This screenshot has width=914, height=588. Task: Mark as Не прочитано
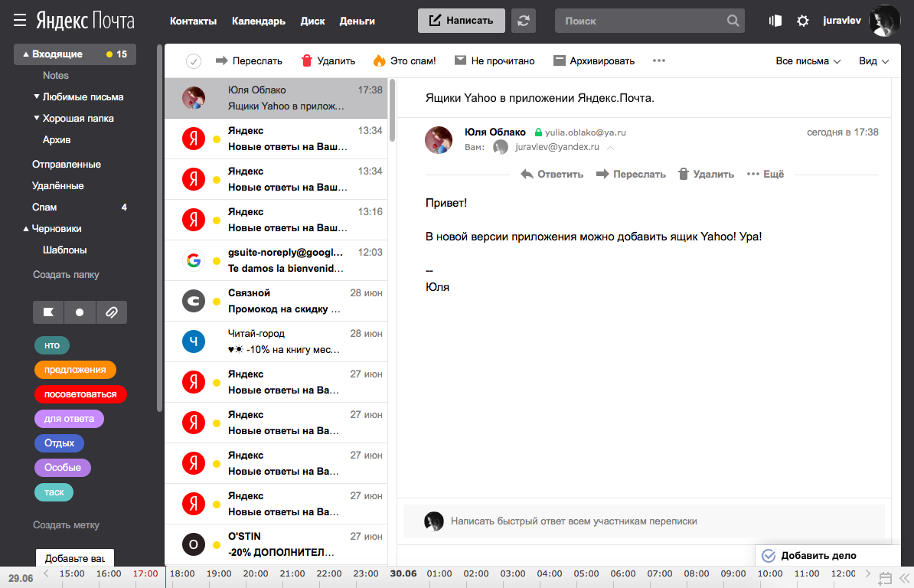pos(495,60)
